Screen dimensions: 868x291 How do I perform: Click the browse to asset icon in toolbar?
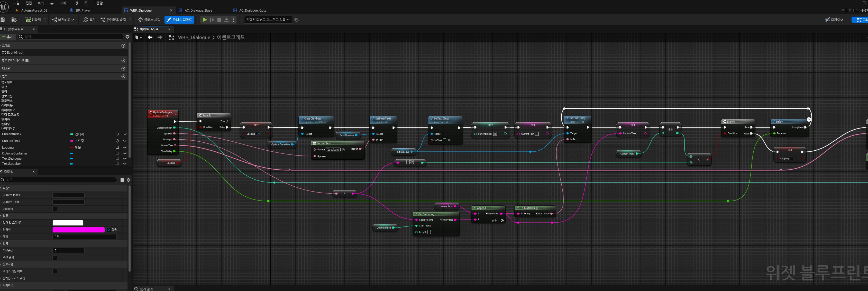pyautogui.click(x=14, y=20)
